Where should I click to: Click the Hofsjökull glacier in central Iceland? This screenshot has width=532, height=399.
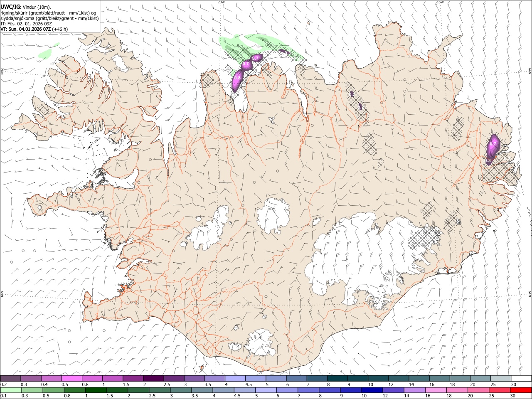pos(273,215)
